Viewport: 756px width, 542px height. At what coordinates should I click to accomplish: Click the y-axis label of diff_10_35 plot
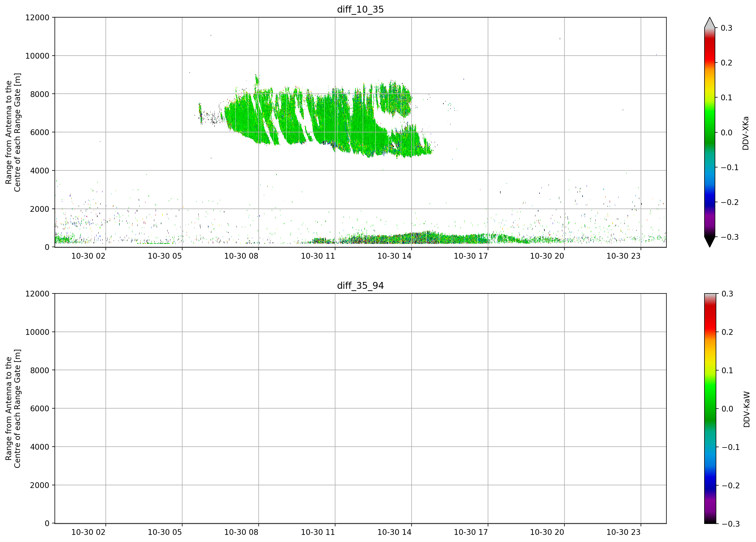coord(13,132)
